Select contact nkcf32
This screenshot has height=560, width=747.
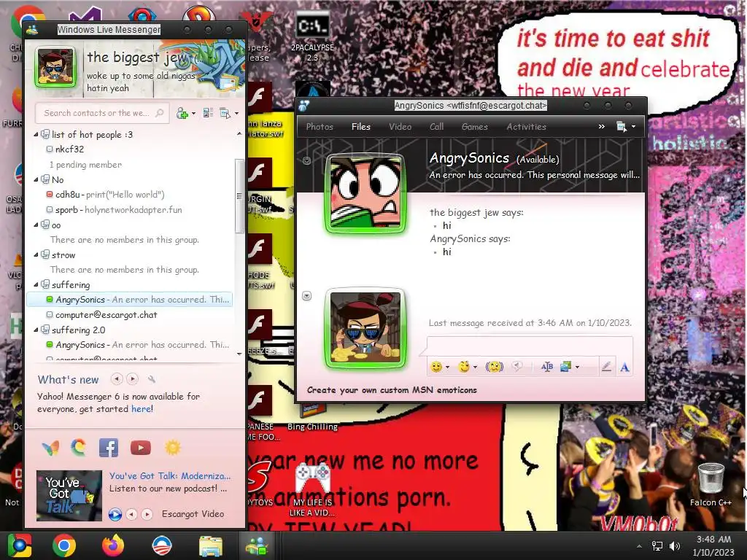pyautogui.click(x=69, y=149)
